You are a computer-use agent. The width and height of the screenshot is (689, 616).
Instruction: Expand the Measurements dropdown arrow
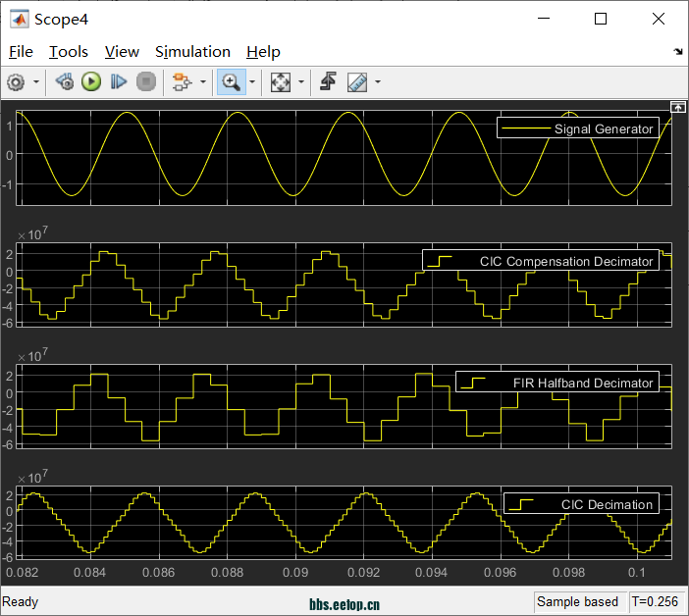[x=378, y=81]
